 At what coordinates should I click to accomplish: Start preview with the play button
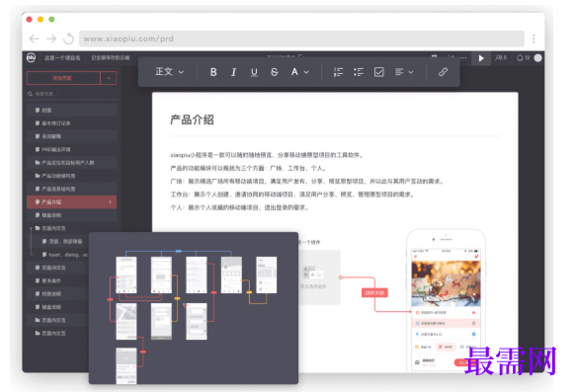(481, 58)
